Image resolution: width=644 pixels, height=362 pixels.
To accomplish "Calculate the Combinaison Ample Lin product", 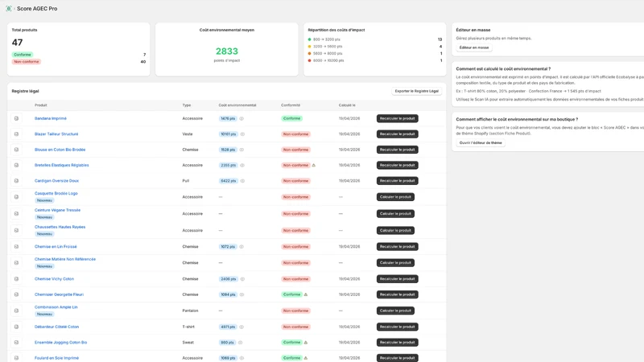I will (395, 311).
